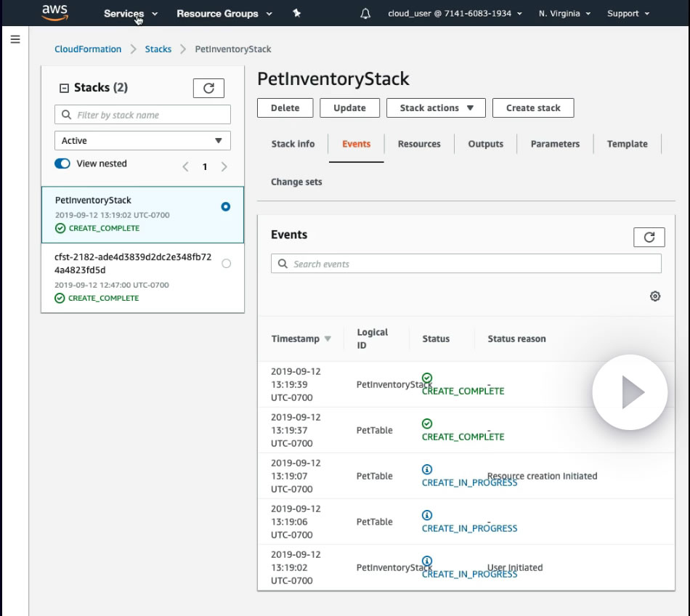690x616 pixels.
Task: Open the Template tab
Action: [627, 144]
